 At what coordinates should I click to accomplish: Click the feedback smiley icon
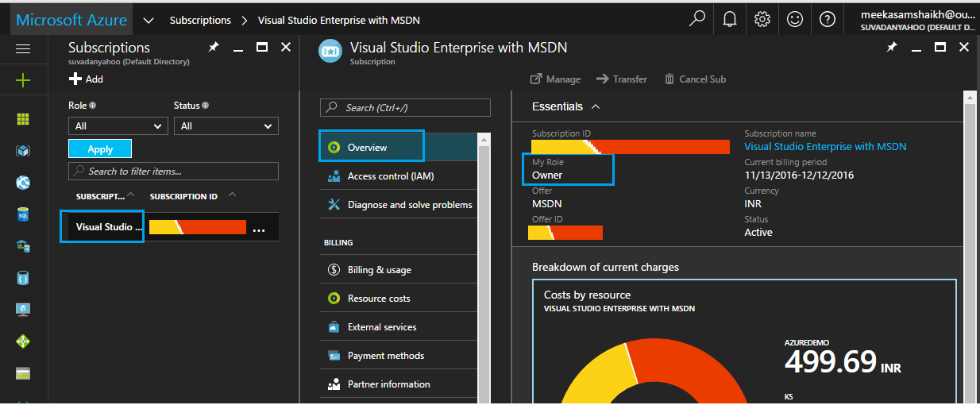pos(795,20)
